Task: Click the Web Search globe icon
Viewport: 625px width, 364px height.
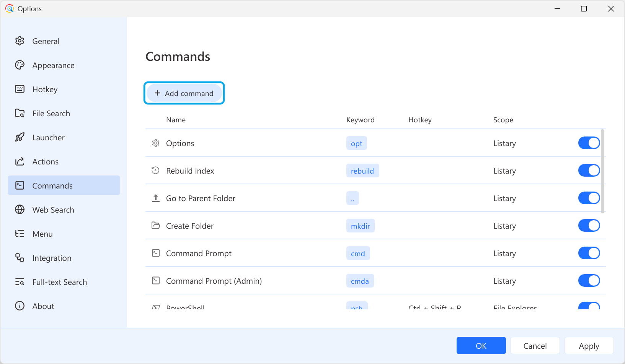Action: (x=20, y=210)
